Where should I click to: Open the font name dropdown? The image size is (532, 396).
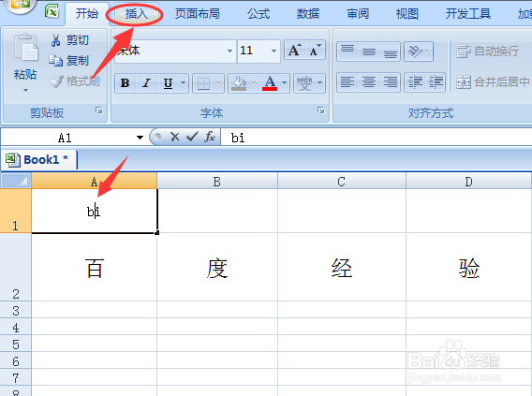pos(229,51)
